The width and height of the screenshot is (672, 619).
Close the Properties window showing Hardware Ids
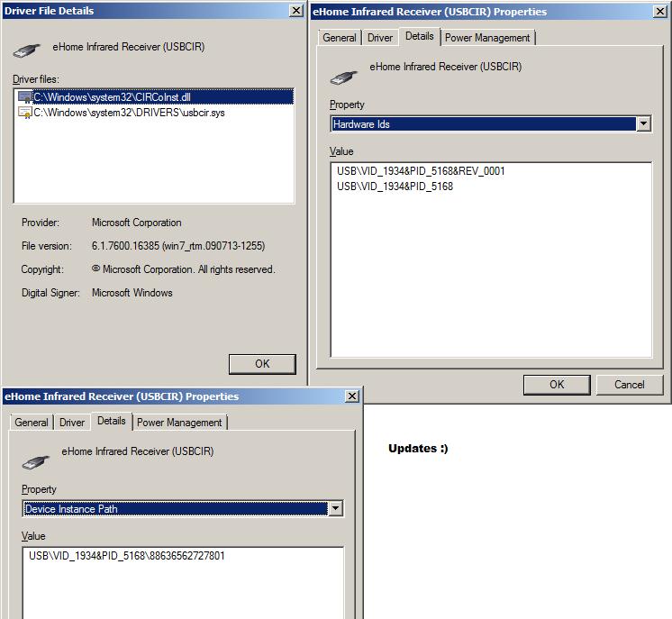[x=660, y=12]
